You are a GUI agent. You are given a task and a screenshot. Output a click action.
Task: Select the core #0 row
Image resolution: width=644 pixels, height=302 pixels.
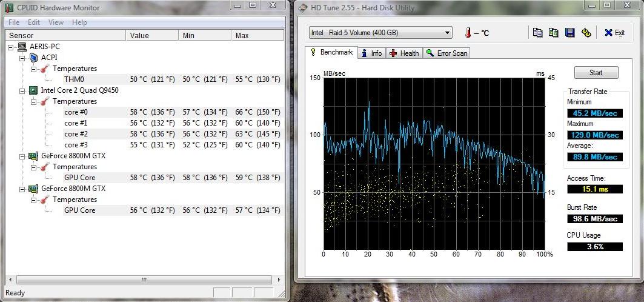[173, 112]
